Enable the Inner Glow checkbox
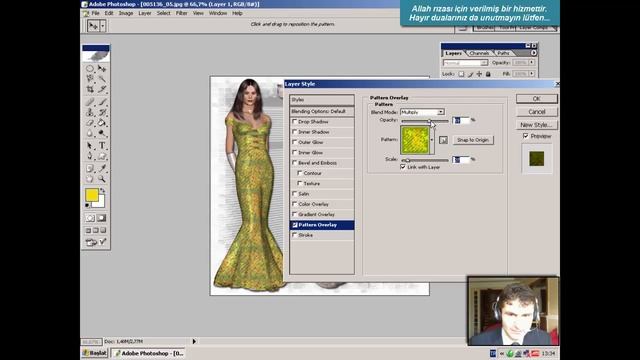 [294, 152]
